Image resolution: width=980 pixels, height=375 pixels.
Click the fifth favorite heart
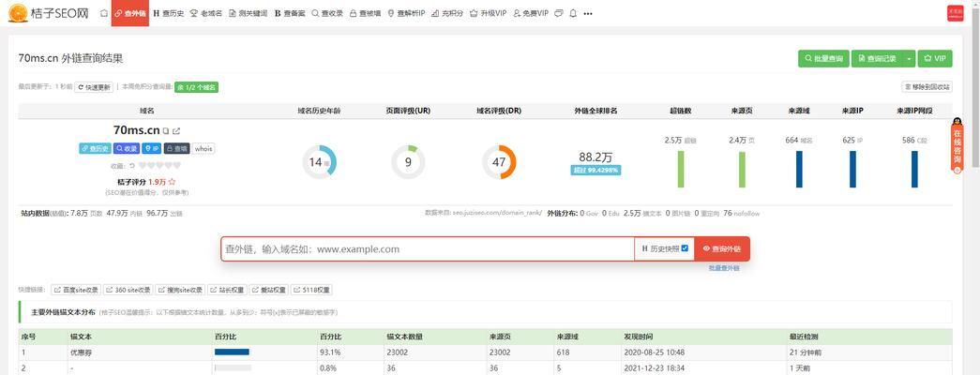tap(177, 166)
